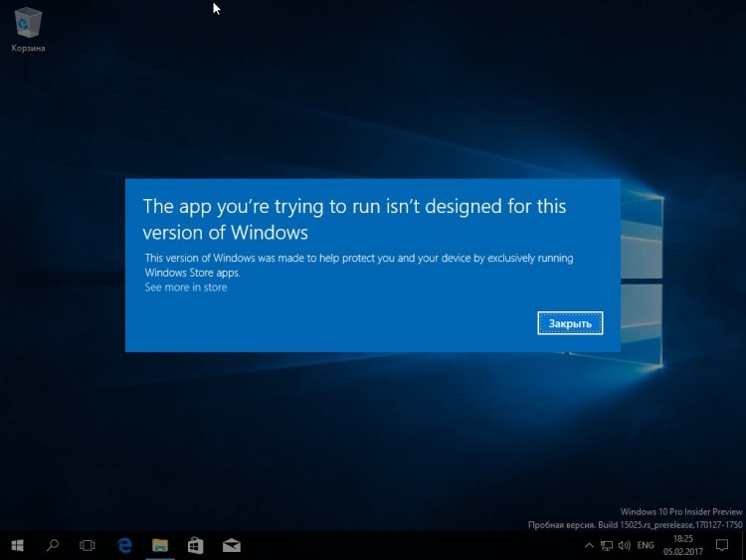Click the Windows 10 Pro Insider Preview watermark
The width and height of the screenshot is (746, 560).
click(x=680, y=512)
